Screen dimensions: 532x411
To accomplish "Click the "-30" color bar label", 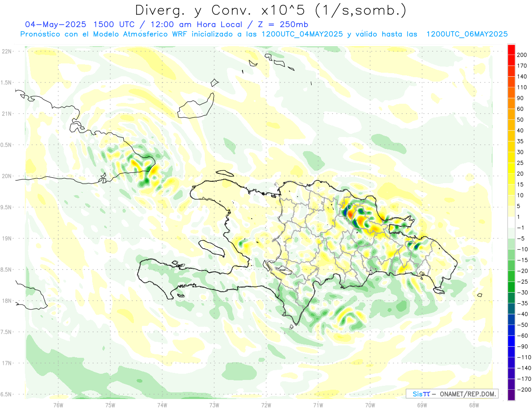I will tap(522, 292).
